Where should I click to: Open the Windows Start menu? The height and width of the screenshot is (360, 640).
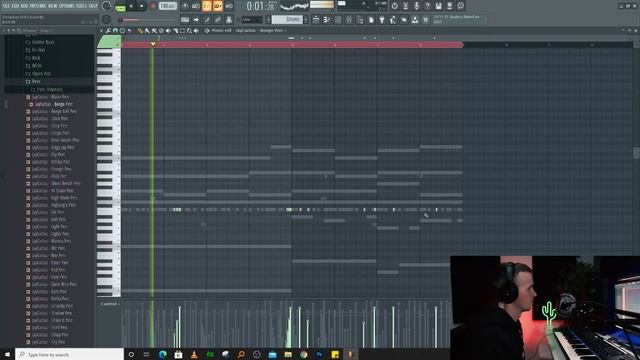point(7,354)
